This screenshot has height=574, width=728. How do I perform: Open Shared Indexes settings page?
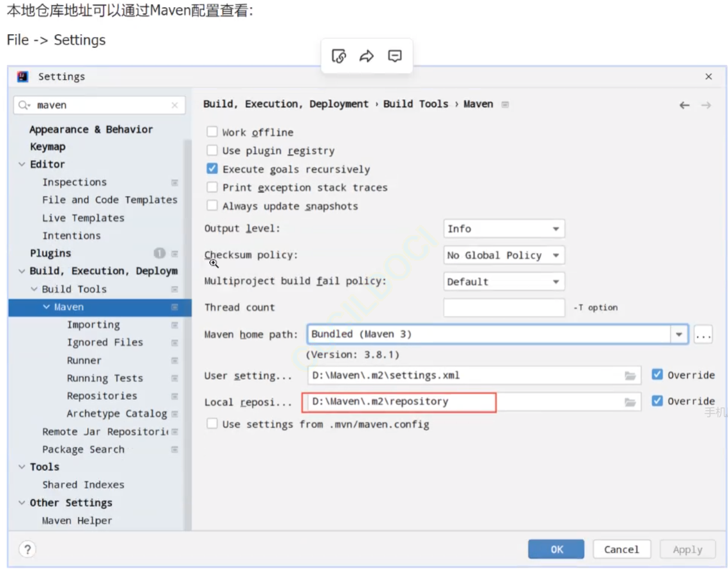pyautogui.click(x=83, y=485)
